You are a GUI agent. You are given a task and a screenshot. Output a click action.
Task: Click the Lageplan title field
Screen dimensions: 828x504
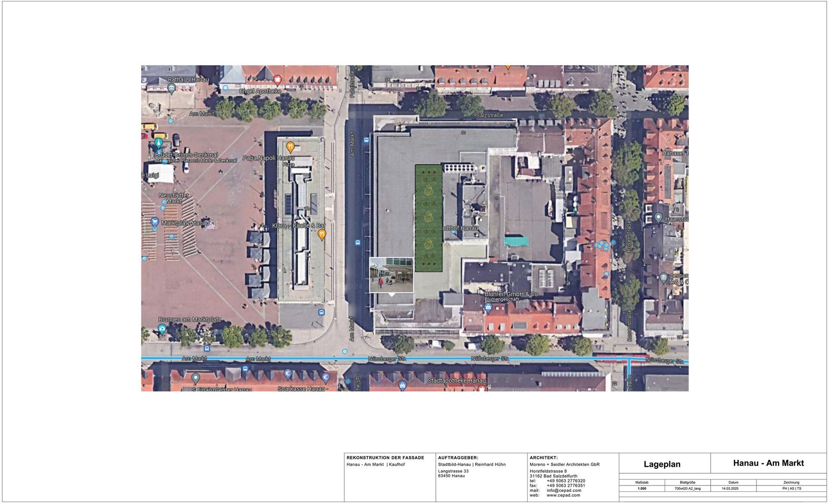662,464
